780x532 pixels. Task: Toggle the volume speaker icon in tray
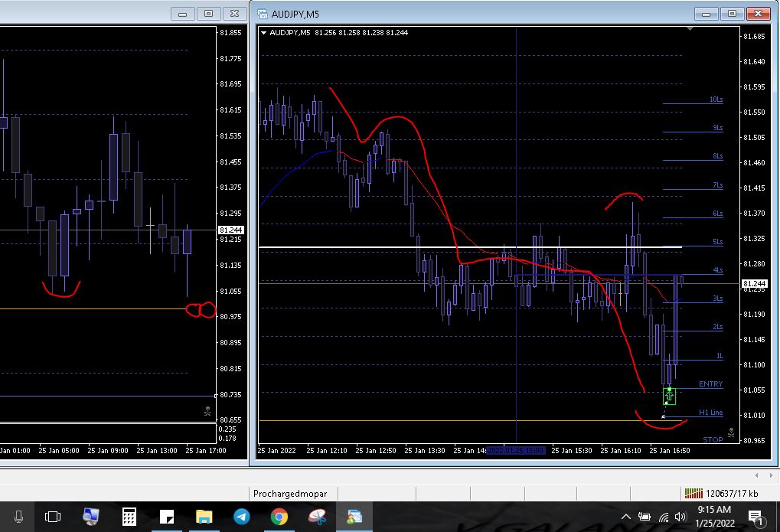pos(680,517)
